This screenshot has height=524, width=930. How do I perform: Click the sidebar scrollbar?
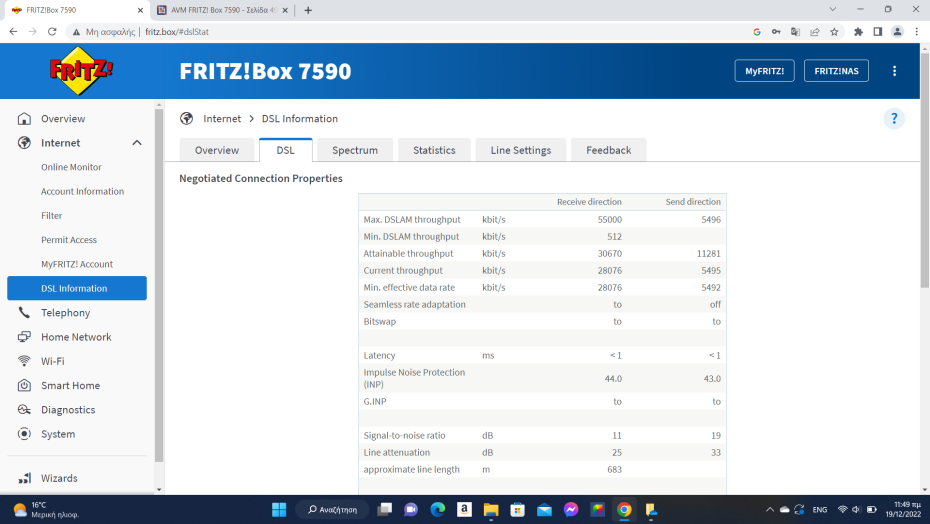pyautogui.click(x=158, y=285)
